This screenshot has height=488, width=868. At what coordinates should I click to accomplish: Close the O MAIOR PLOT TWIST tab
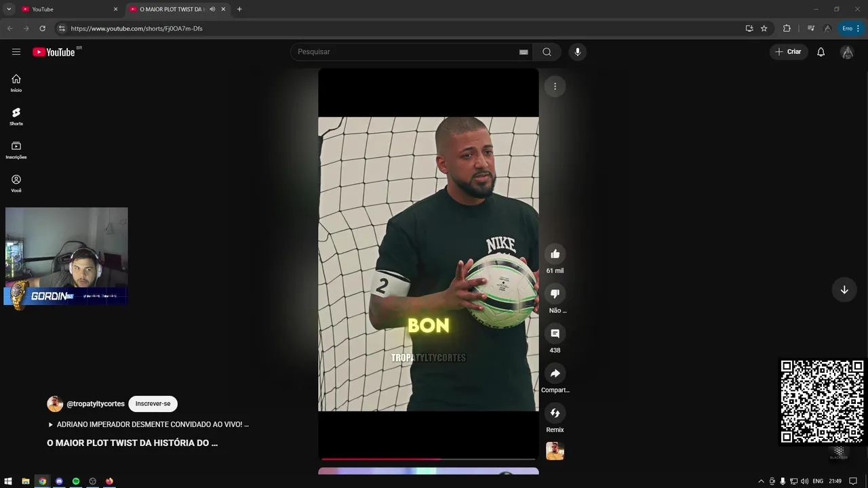coord(223,9)
